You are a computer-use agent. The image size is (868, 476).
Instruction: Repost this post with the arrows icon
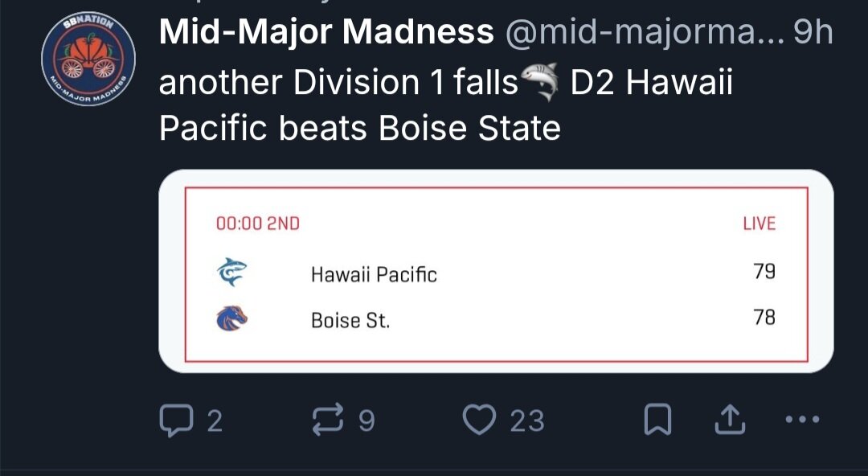pos(328,419)
